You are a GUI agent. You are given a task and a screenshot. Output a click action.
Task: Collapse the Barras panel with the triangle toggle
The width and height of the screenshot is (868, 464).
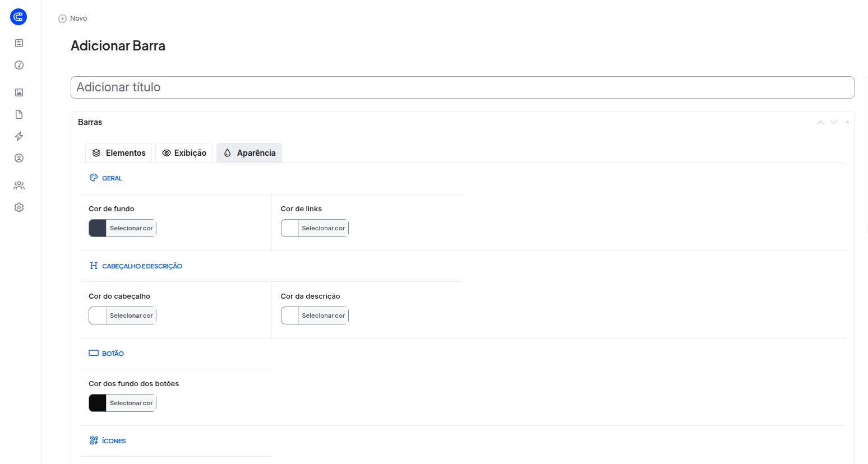848,122
